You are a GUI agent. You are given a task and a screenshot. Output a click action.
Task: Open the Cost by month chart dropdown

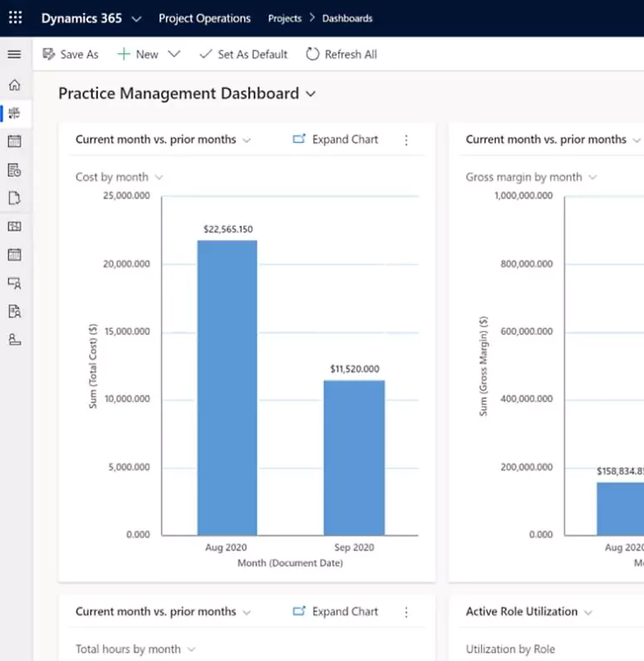click(159, 177)
